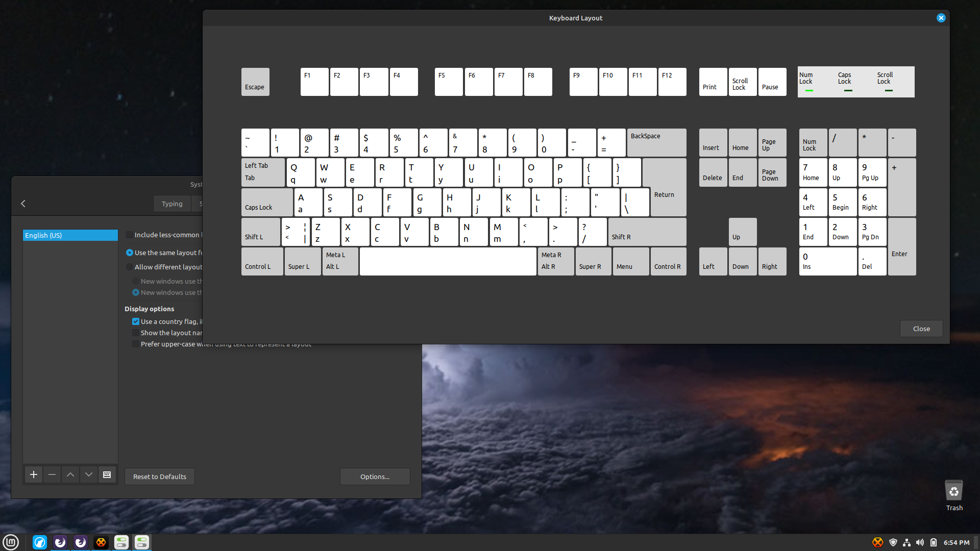Close the Keyboard Layout dialog via X
The image size is (980, 551).
(941, 18)
